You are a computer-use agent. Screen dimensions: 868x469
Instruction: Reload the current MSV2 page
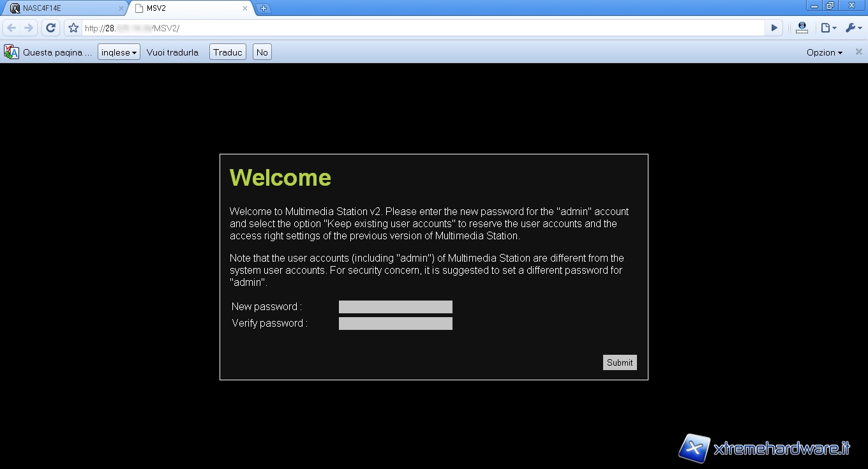(x=51, y=28)
